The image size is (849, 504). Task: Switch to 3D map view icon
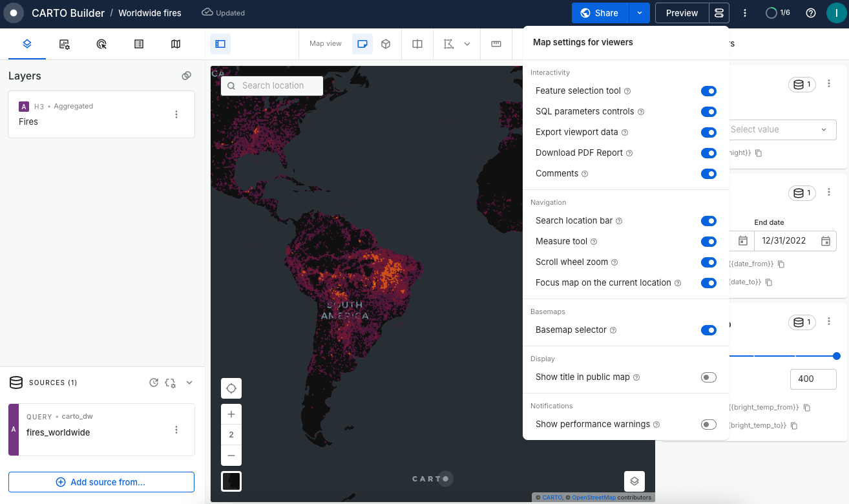point(386,44)
